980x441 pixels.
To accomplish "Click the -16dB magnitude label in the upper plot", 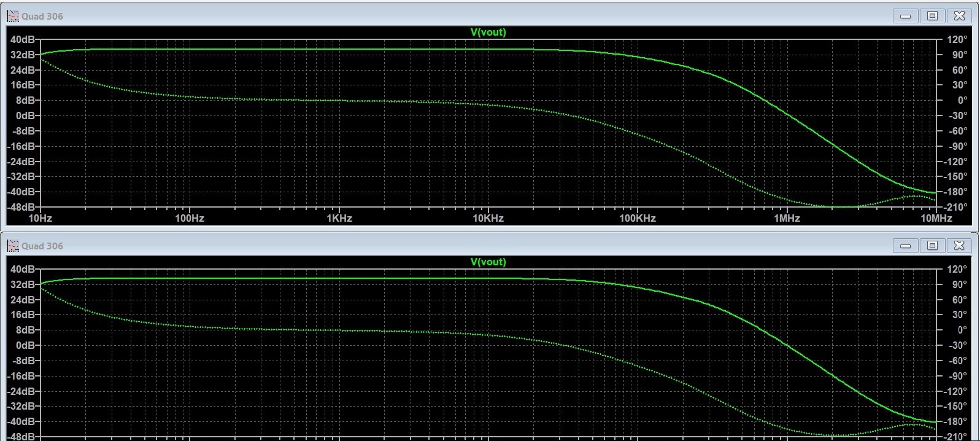I will [21, 146].
